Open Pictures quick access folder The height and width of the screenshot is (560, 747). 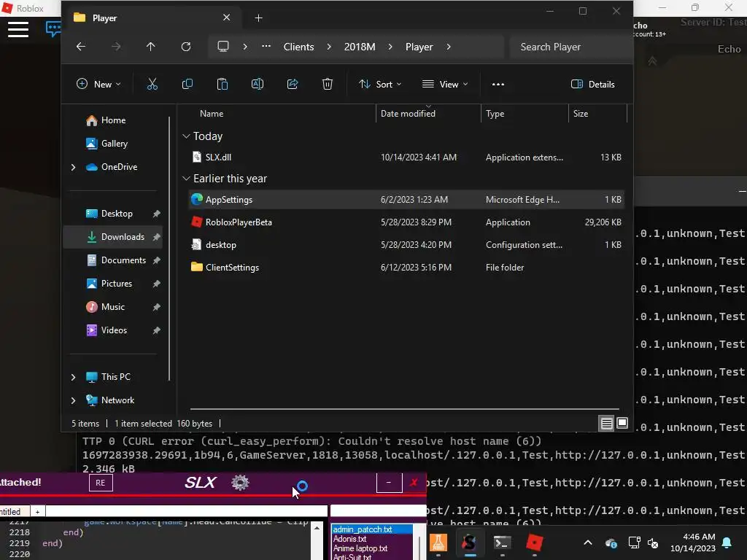point(116,284)
